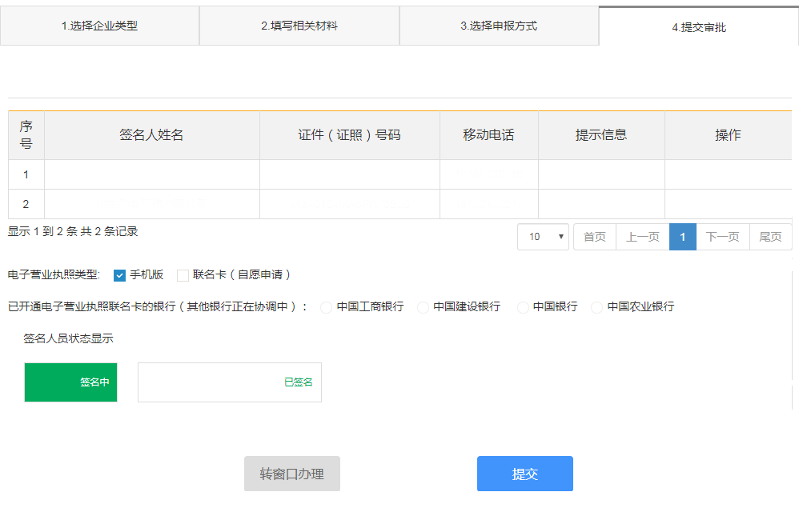
Task: Click the 签名人姓名 column header
Action: tap(152, 135)
